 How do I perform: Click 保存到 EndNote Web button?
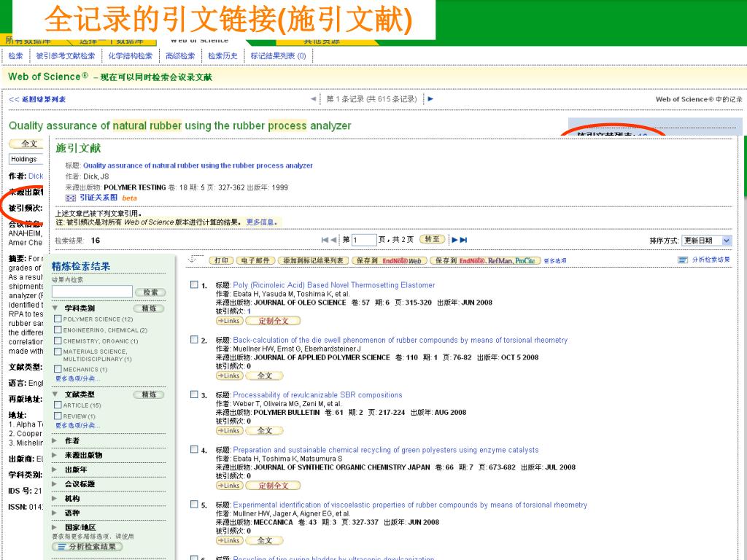[390, 260]
